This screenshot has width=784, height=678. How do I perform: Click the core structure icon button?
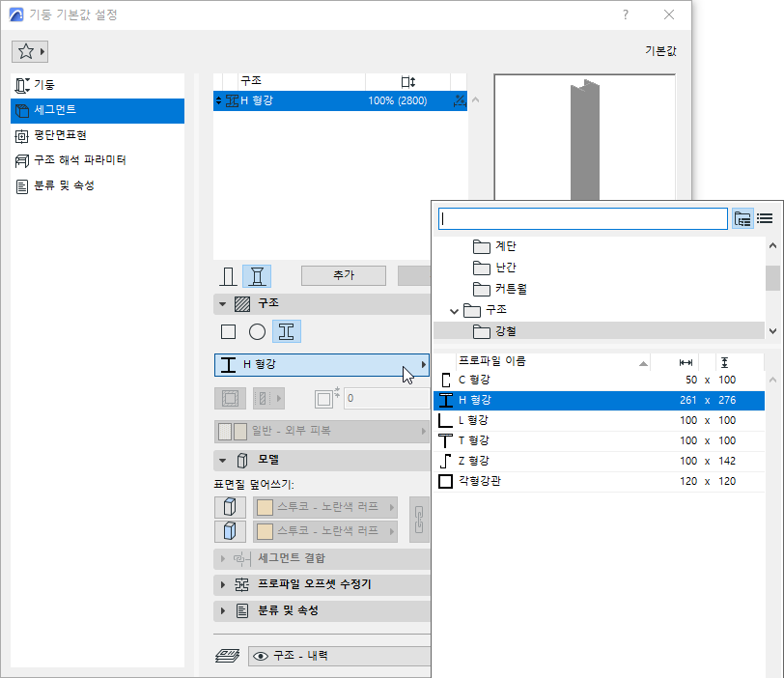(x=230, y=399)
